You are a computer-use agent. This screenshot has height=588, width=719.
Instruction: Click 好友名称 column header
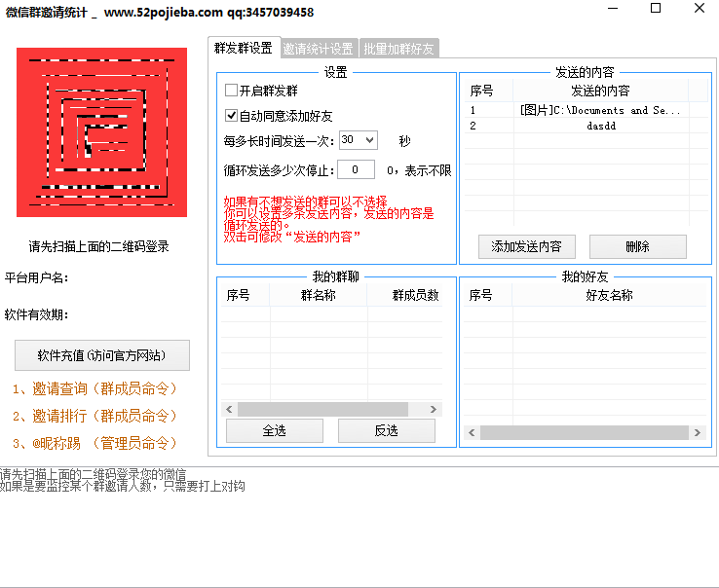tap(609, 295)
